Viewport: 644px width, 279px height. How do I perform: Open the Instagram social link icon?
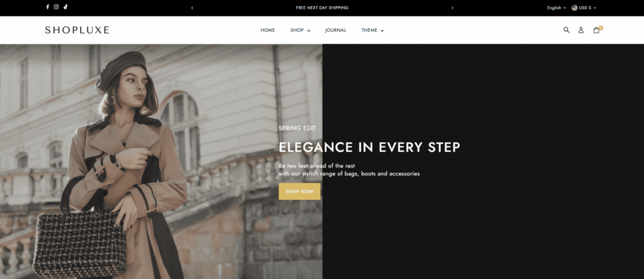[56, 7]
